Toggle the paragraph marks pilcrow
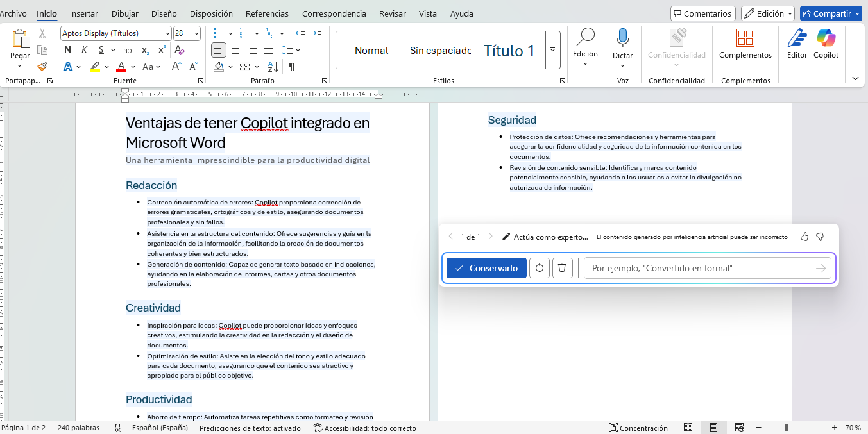Viewport: 868px width, 434px height. coord(291,67)
